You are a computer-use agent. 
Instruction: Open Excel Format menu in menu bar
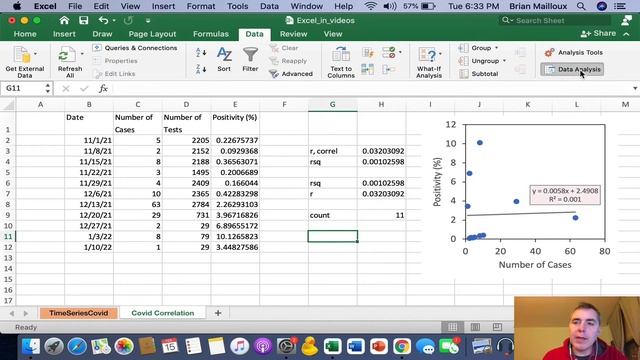tap(200, 6)
